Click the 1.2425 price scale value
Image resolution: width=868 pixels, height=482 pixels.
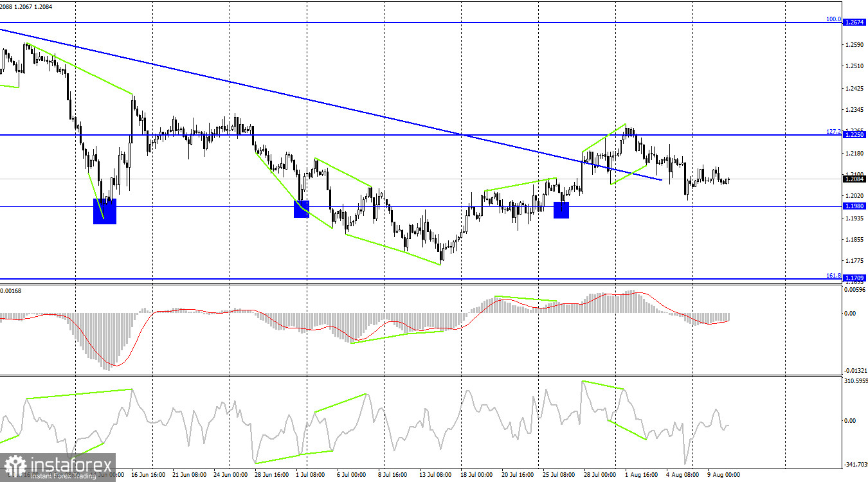coord(856,89)
